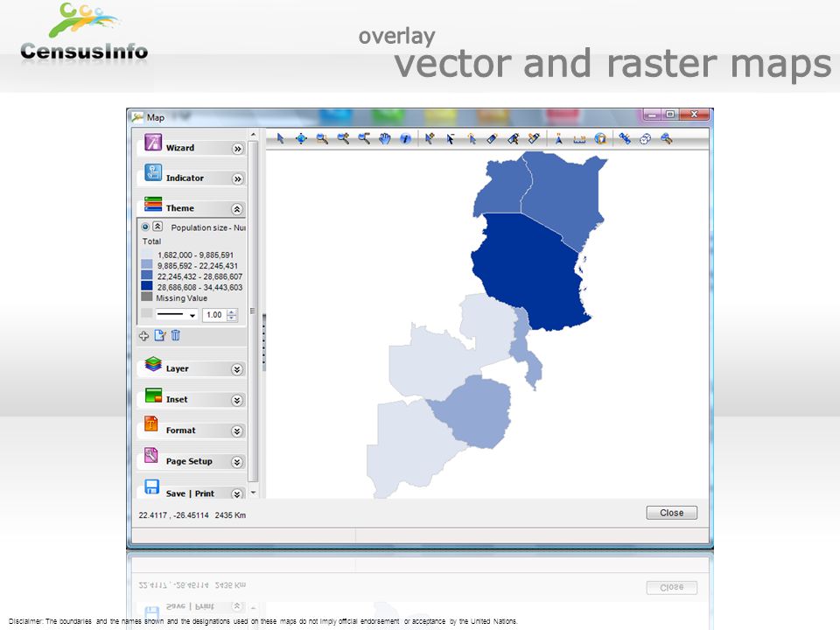
Task: Click swatch for 22,245,432 - 28,686,607 range
Action: (147, 275)
